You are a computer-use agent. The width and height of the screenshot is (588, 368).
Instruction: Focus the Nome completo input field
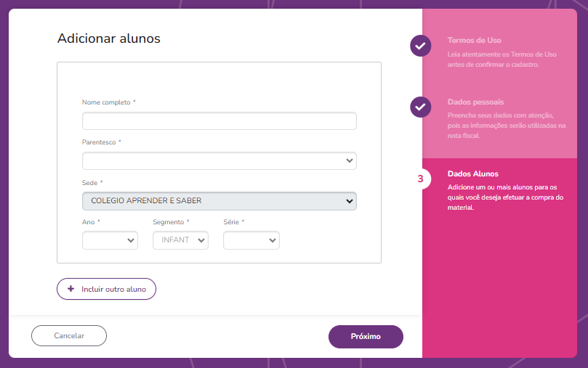point(220,121)
